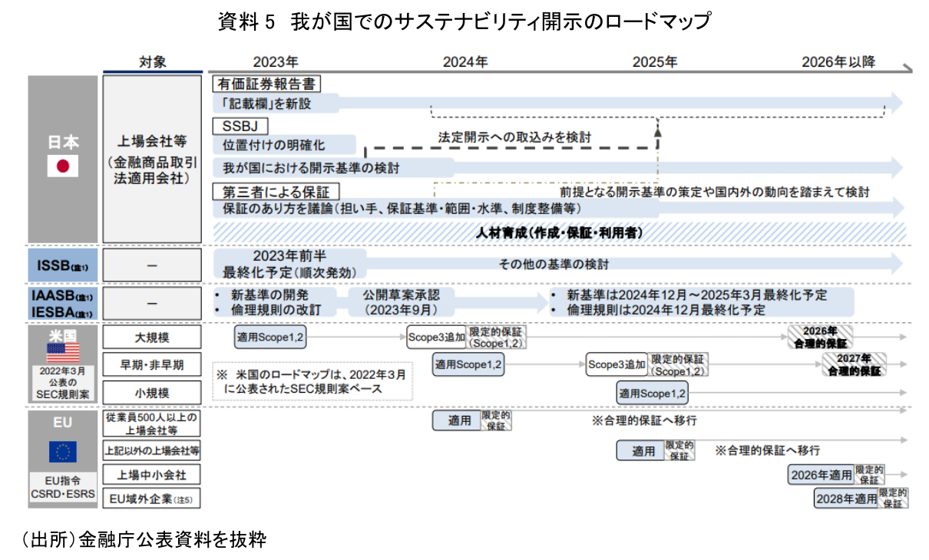Screen dimensions: 929x560
Task: Click the 日本 region label
Action: click(63, 142)
